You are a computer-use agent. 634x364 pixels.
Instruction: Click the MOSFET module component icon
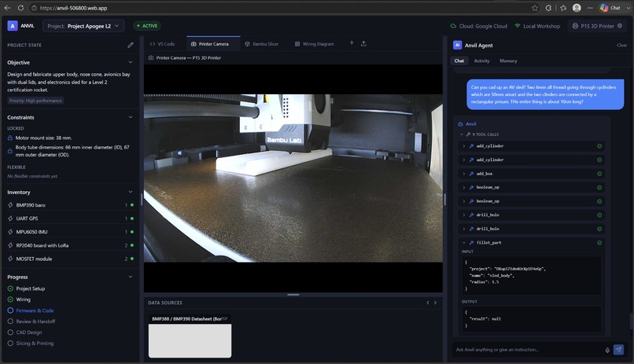click(x=10, y=259)
